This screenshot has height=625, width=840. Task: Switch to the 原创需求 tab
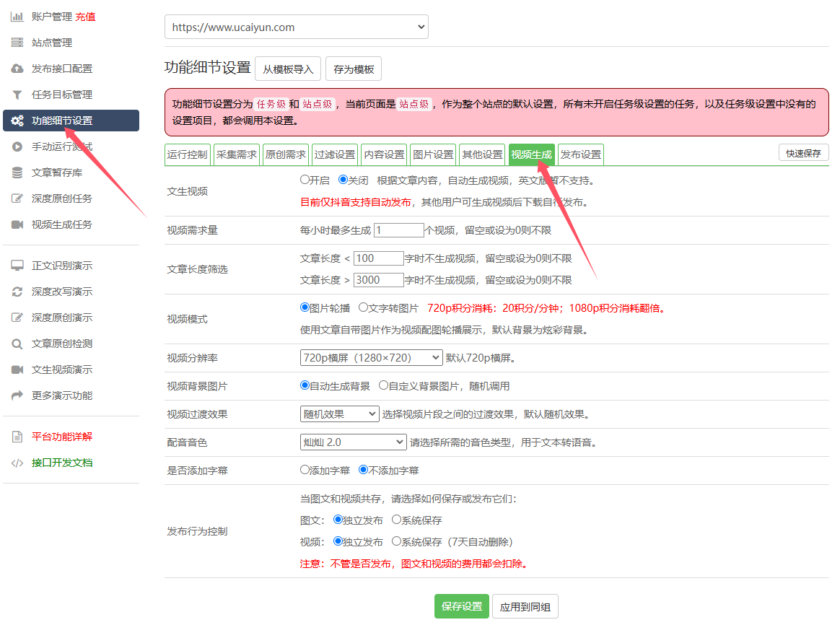pos(286,154)
